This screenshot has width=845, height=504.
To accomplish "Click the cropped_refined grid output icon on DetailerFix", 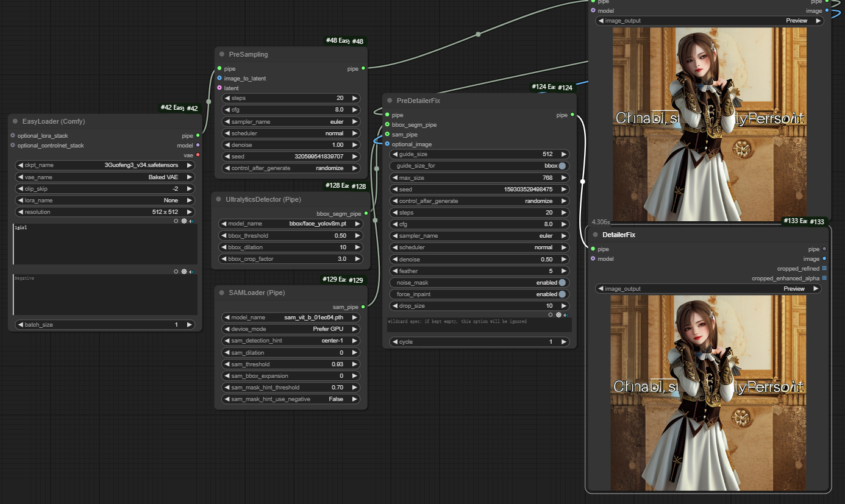I will (824, 269).
